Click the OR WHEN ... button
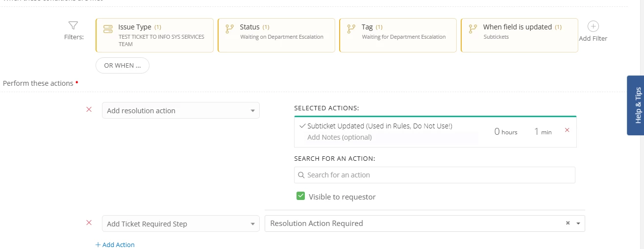Viewport: 644px width, 249px height. [x=123, y=66]
